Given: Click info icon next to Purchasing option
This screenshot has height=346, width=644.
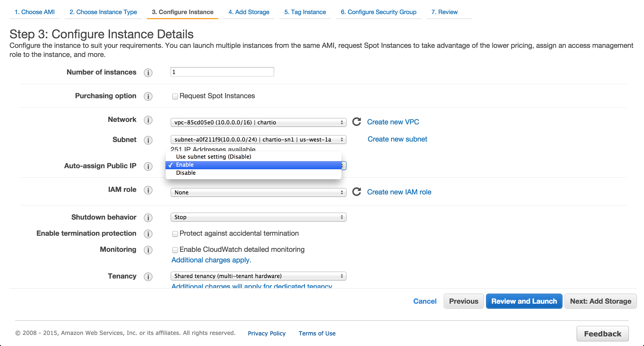Looking at the screenshot, I should 148,96.
